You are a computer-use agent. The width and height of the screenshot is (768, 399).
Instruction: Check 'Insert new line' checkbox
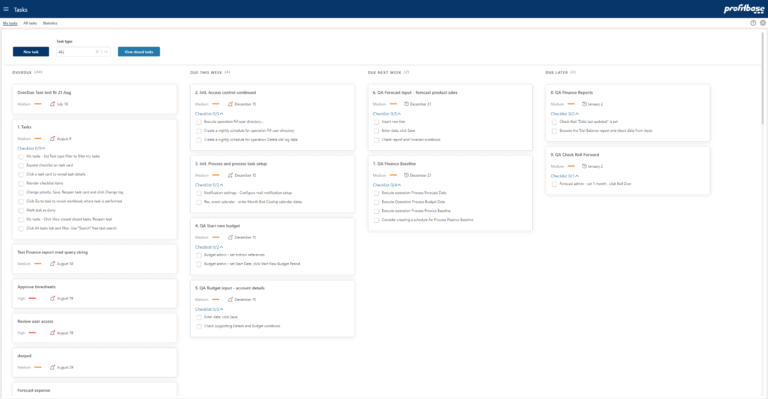click(377, 122)
